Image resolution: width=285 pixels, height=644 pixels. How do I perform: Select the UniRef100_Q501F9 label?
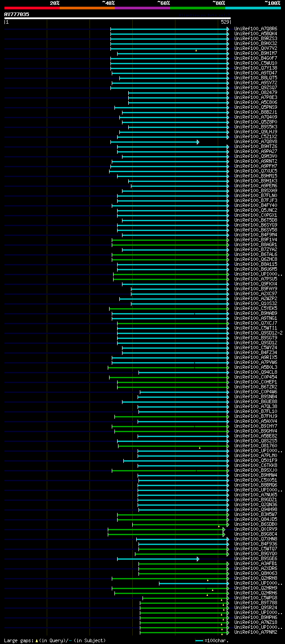pos(256,461)
